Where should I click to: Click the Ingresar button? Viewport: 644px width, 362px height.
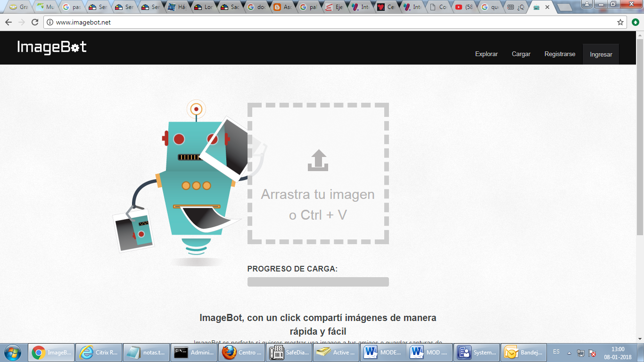[x=601, y=55]
